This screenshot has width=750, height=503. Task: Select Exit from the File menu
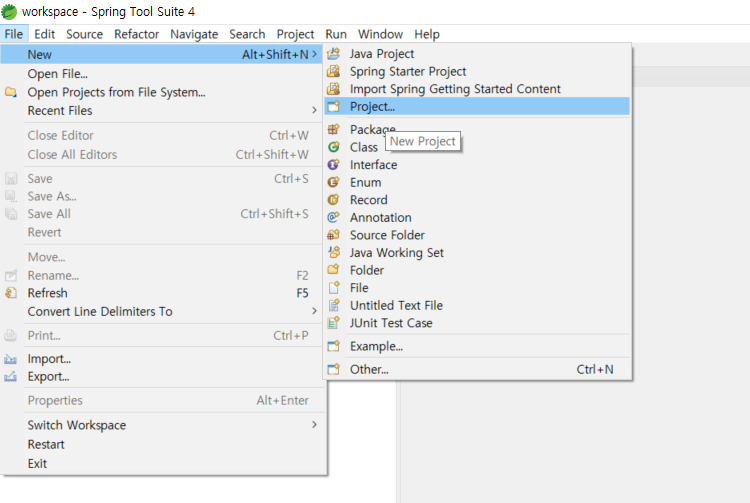(162, 463)
